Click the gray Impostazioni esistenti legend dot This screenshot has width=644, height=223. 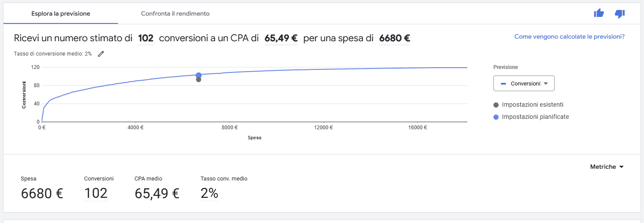pyautogui.click(x=496, y=105)
